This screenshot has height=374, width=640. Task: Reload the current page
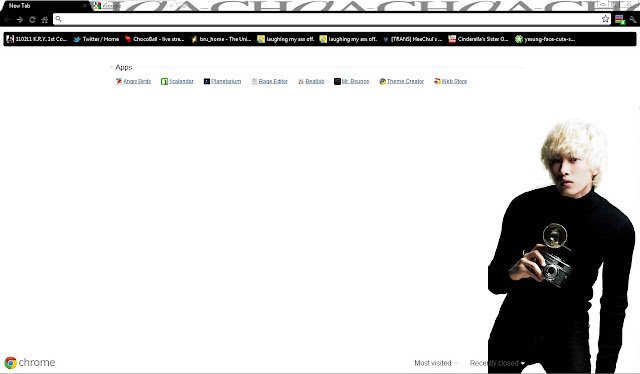point(32,19)
